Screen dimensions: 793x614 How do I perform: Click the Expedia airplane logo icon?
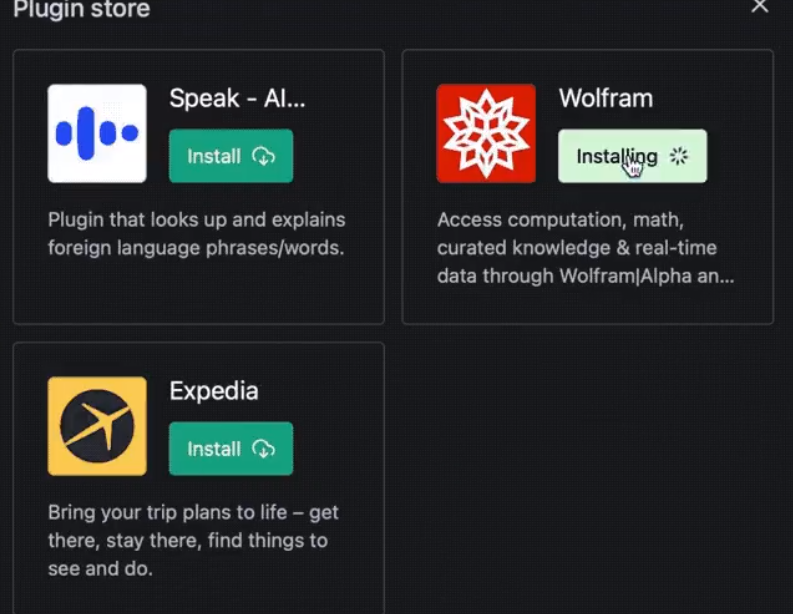tap(97, 426)
